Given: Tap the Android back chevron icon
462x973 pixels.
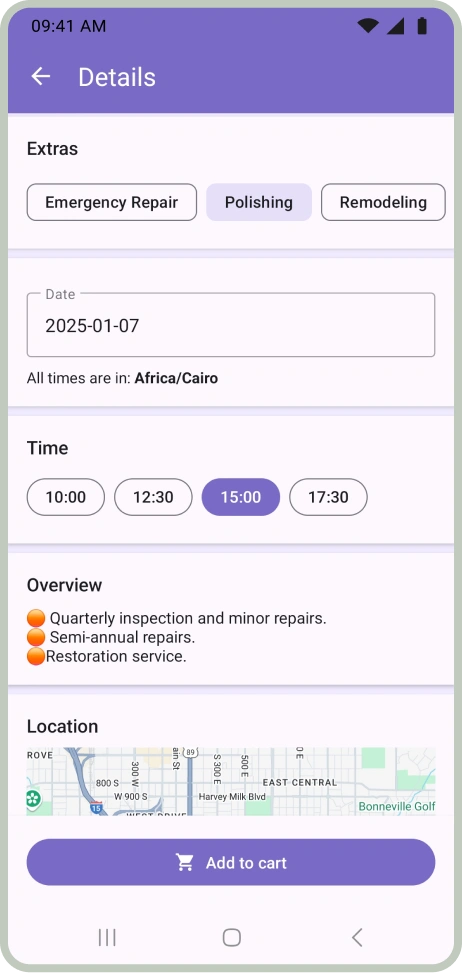Looking at the screenshot, I should [x=357, y=937].
